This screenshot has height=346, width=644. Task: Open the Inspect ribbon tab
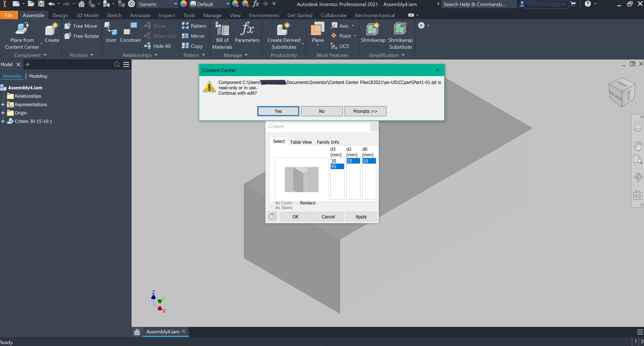tap(167, 15)
